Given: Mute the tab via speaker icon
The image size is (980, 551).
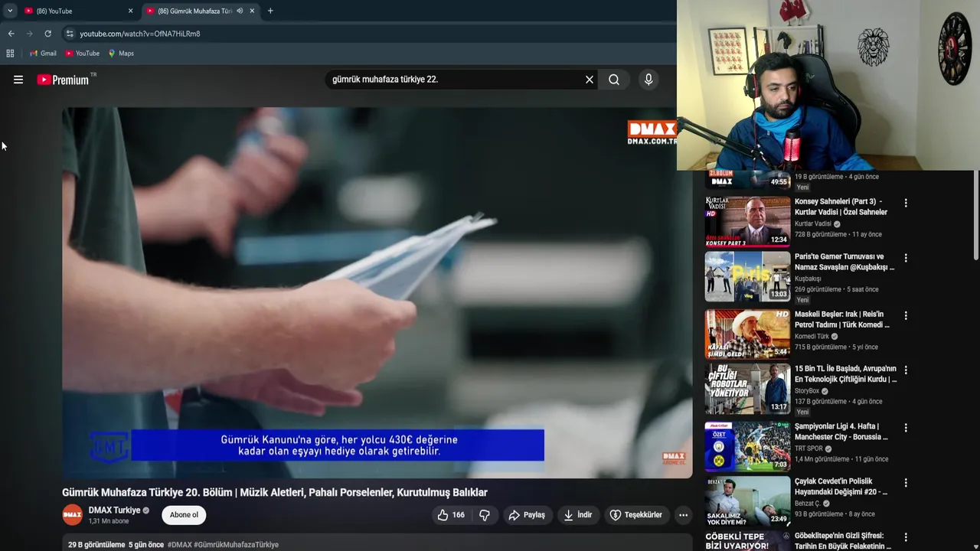Looking at the screenshot, I should pyautogui.click(x=240, y=11).
